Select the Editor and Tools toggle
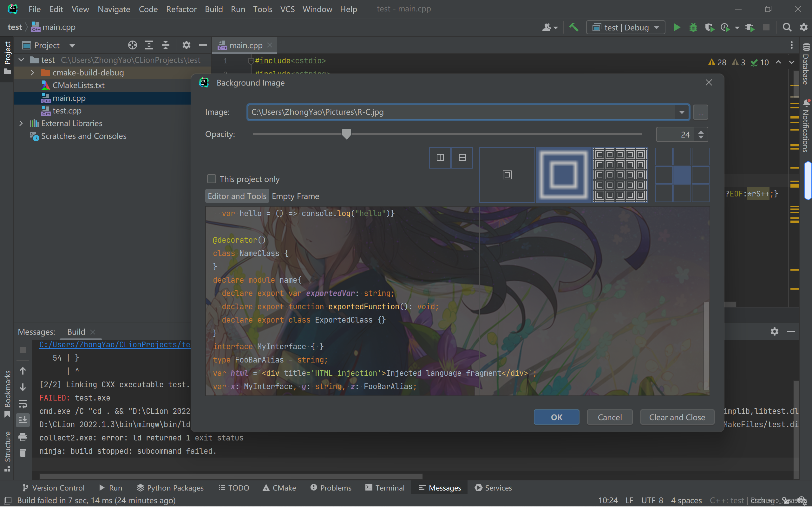Screen dimensions: 812x507 [237, 196]
